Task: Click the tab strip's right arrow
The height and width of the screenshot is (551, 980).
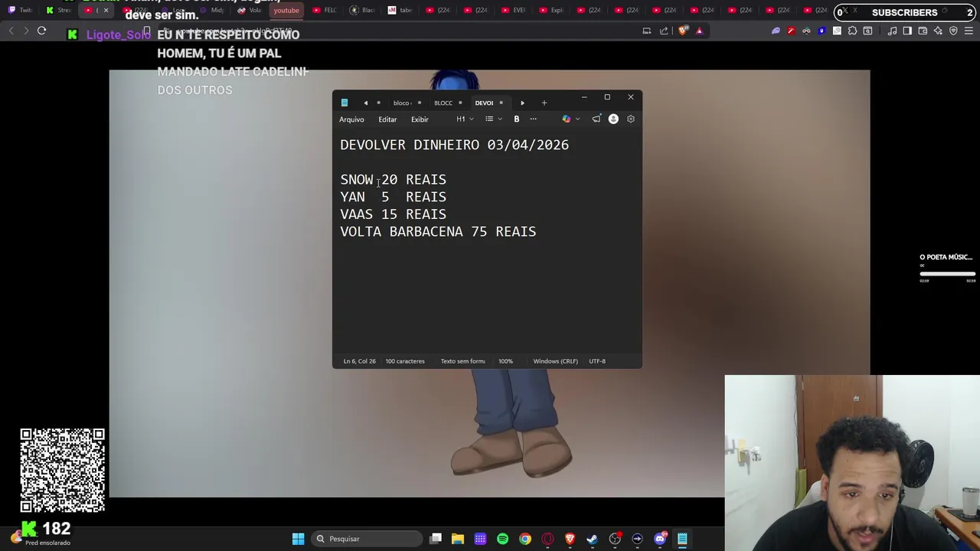Action: pos(522,103)
